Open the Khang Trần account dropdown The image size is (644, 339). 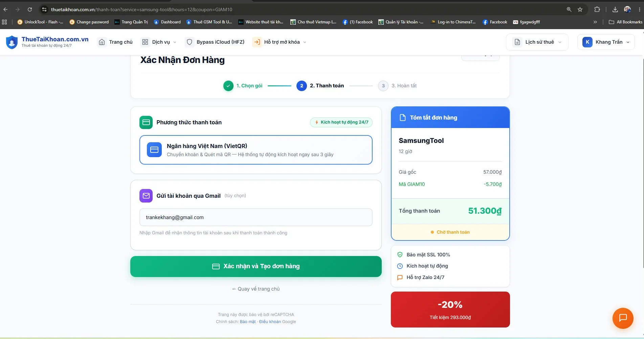[x=606, y=42]
